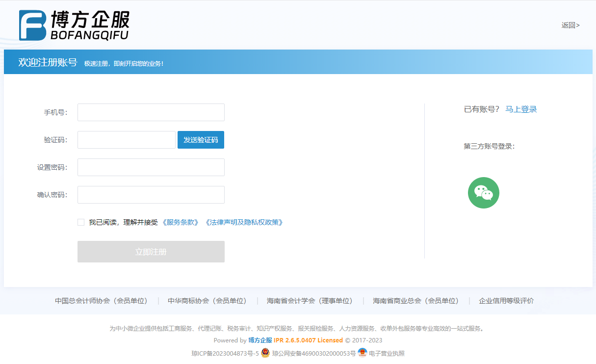Image resolution: width=596 pixels, height=364 pixels.
Task: Click 中国总会计师协会 membership link
Action: click(x=101, y=301)
